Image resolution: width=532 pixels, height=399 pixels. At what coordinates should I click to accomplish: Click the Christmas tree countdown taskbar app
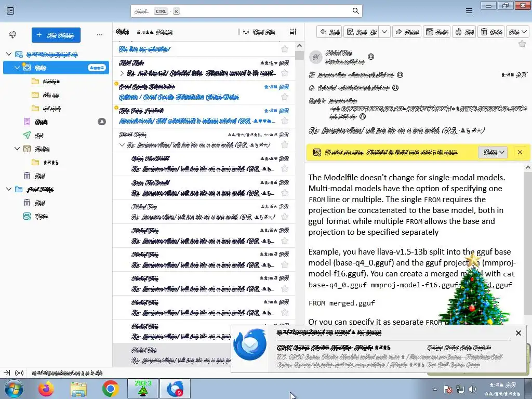coord(143,389)
